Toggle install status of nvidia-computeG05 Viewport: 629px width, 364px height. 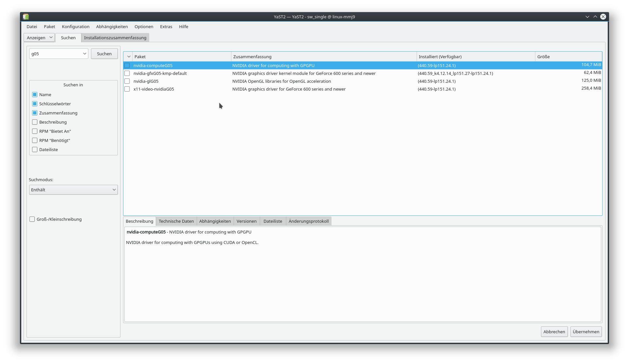pyautogui.click(x=127, y=65)
